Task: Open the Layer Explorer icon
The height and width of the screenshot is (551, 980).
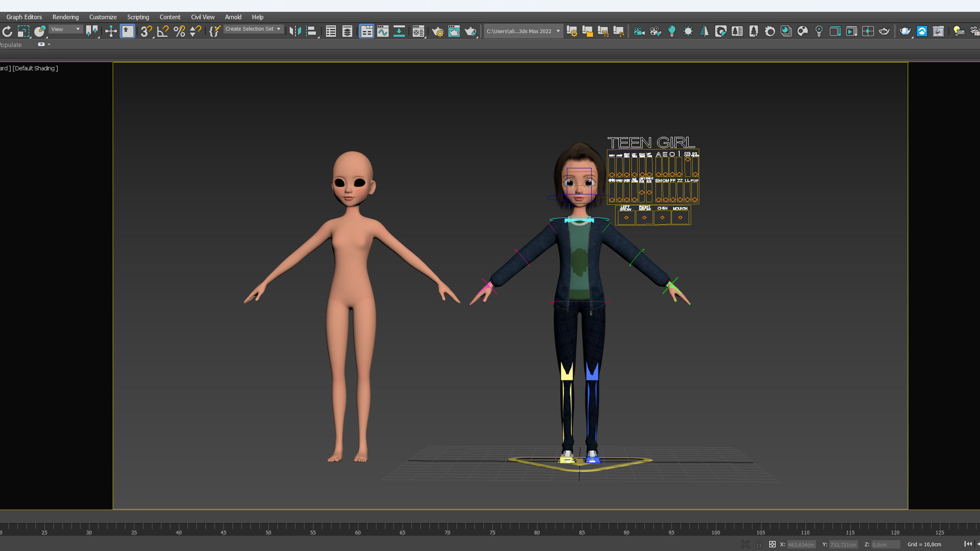Action: click(x=347, y=31)
